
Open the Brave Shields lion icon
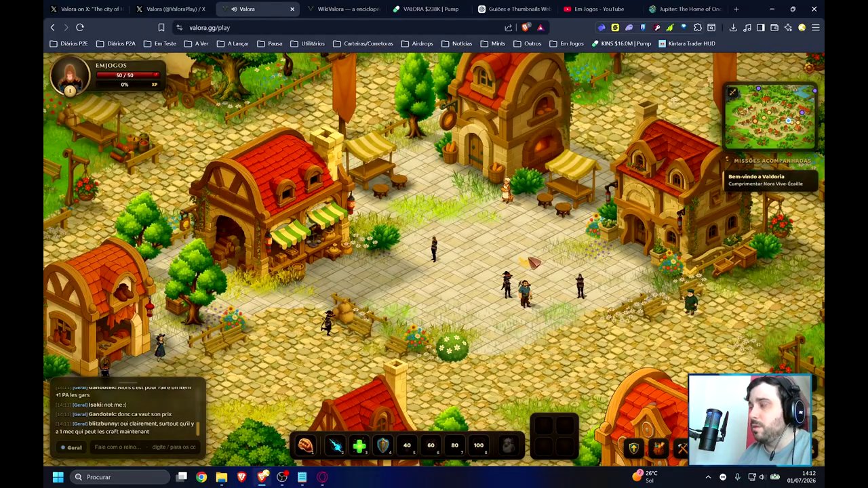526,28
